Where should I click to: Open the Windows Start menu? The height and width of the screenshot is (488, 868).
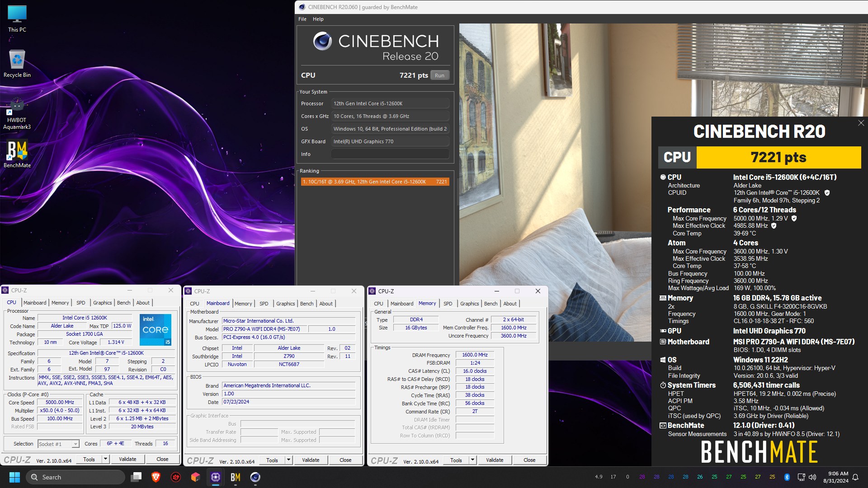(14, 477)
